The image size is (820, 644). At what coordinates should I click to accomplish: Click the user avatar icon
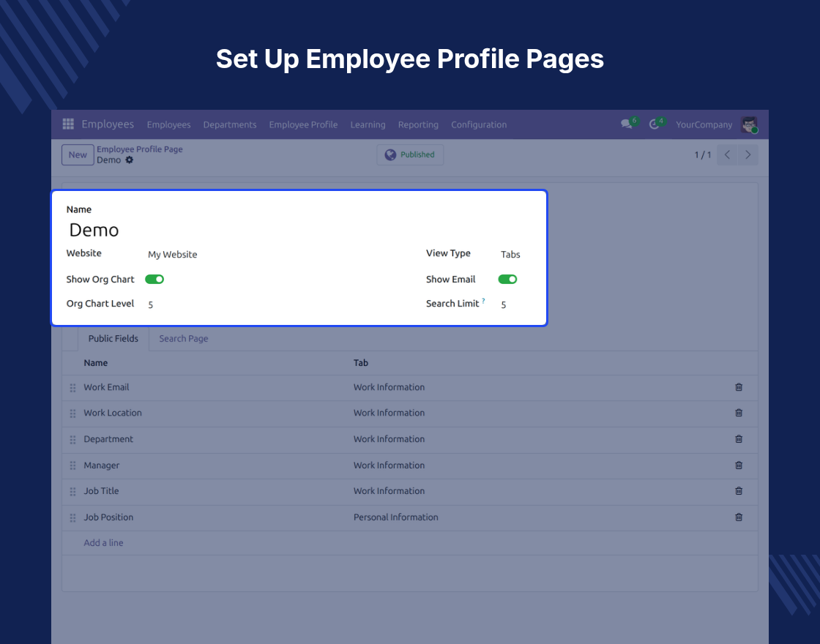[750, 124]
